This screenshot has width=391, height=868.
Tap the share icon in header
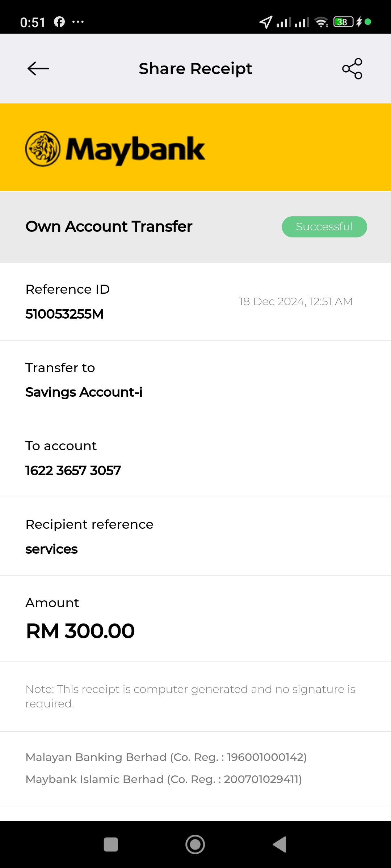point(352,68)
